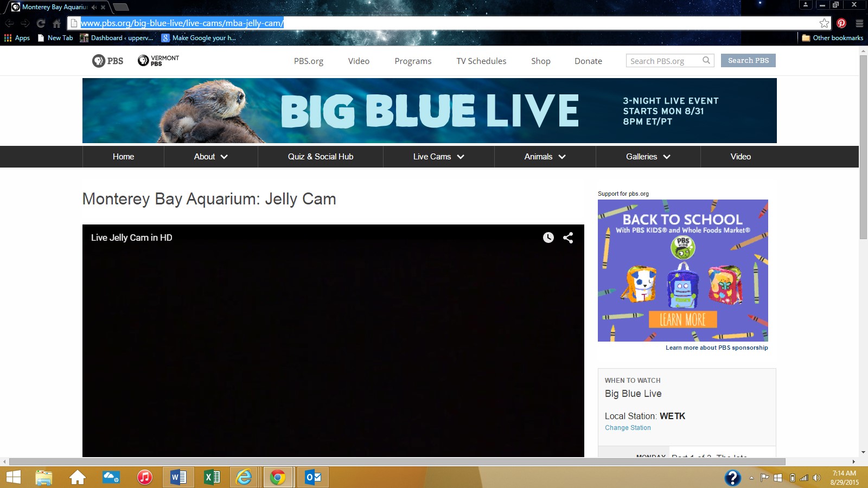The image size is (868, 488).
Task: Click the magnifier icon in the PBS search box
Action: tap(706, 60)
